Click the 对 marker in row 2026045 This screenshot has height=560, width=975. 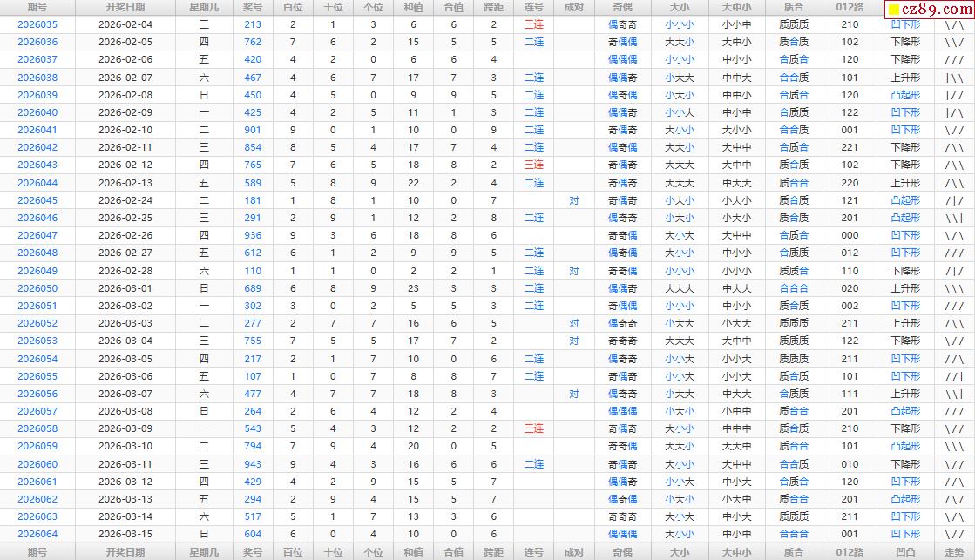(574, 200)
